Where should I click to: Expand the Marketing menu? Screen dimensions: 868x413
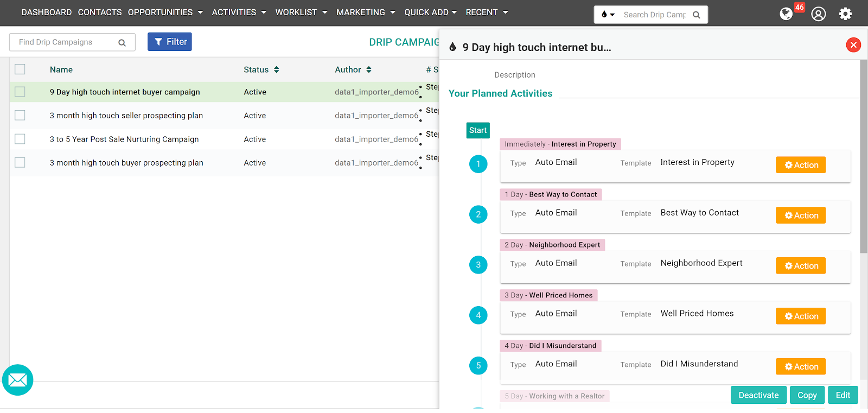tap(366, 12)
